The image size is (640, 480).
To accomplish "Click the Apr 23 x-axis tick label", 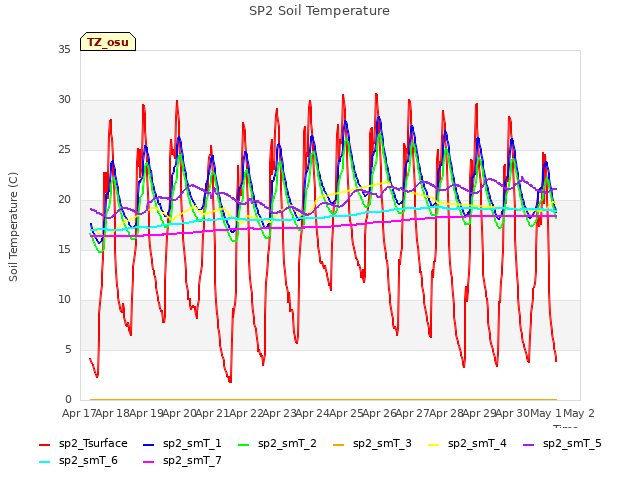I will click(x=278, y=413).
